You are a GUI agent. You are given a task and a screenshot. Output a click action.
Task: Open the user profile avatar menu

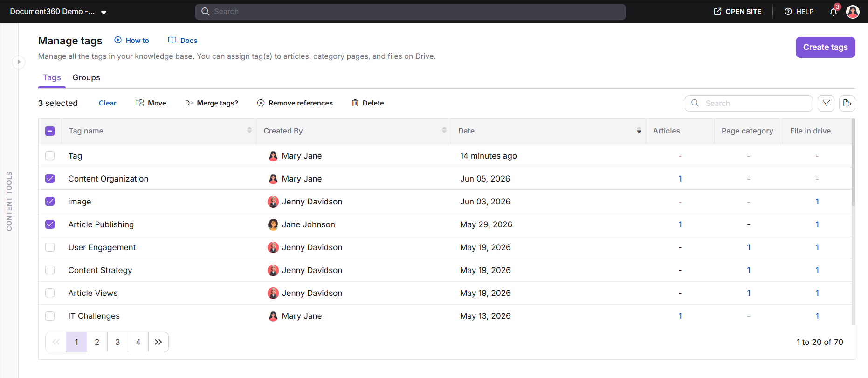853,12
